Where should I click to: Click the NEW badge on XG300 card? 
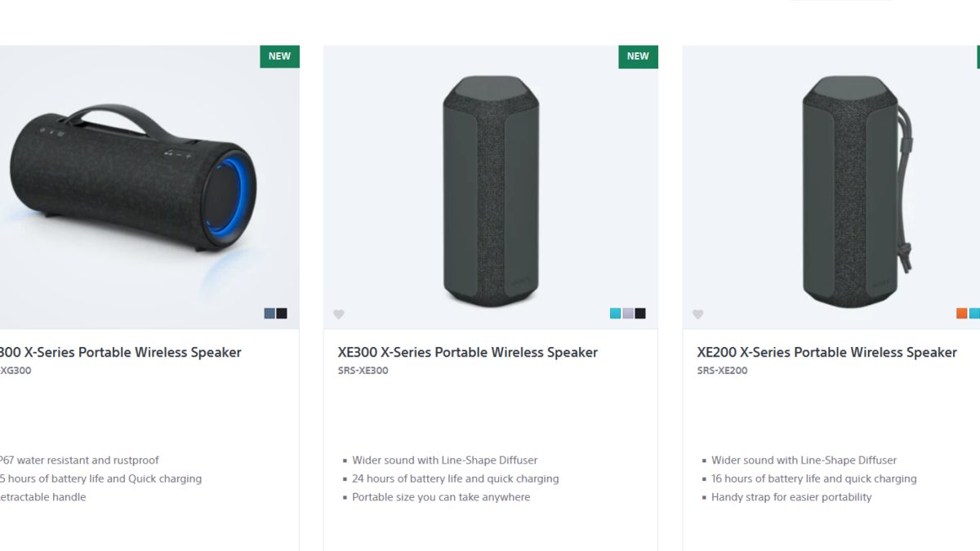point(279,56)
